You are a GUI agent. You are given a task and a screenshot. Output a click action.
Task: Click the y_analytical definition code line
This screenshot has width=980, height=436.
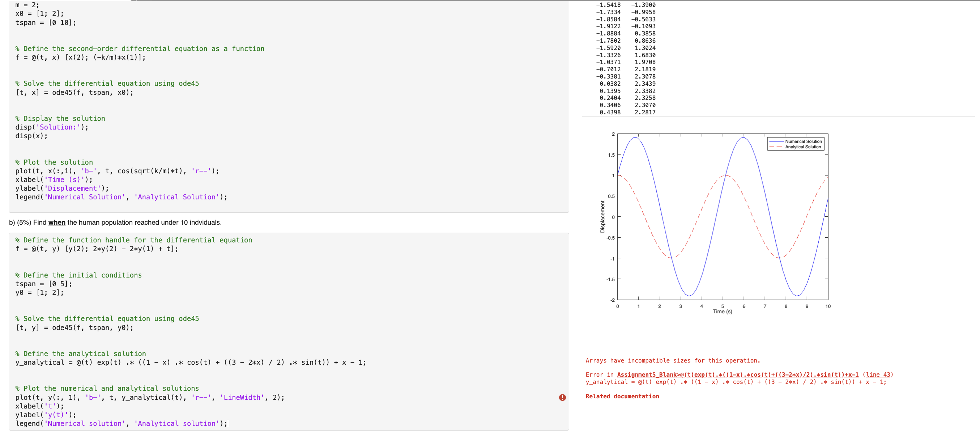[190, 363]
